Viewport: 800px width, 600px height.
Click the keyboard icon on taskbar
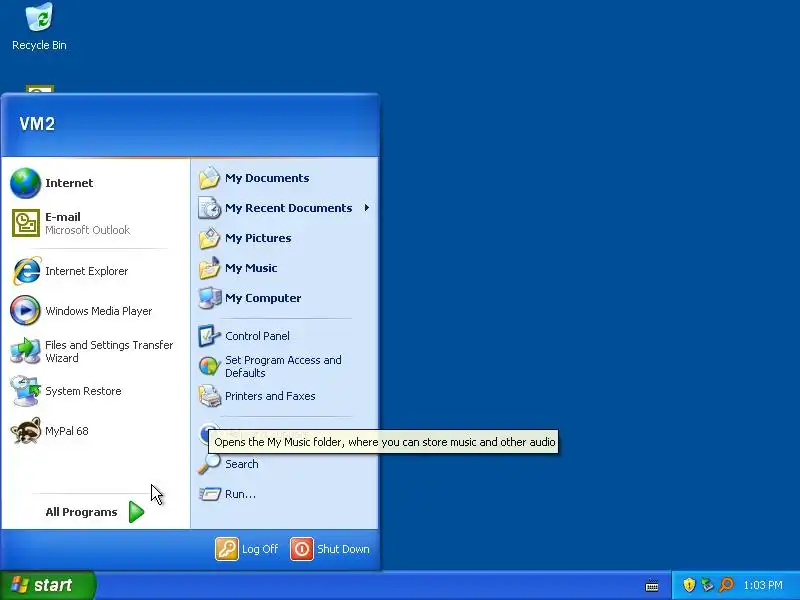coord(652,585)
